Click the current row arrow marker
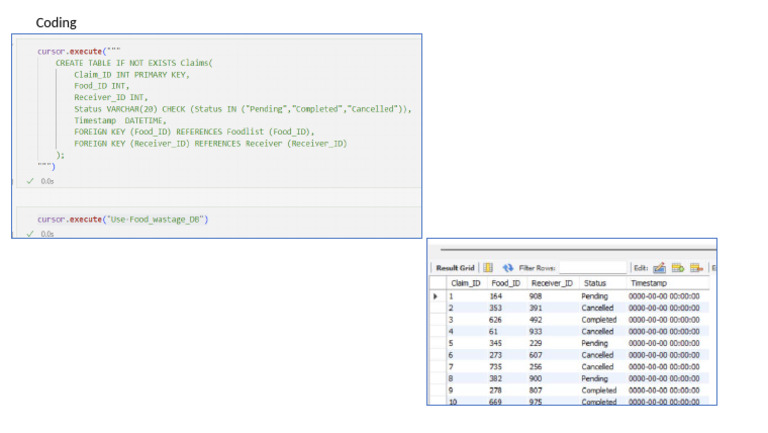The height and width of the screenshot is (433, 768). 435,296
